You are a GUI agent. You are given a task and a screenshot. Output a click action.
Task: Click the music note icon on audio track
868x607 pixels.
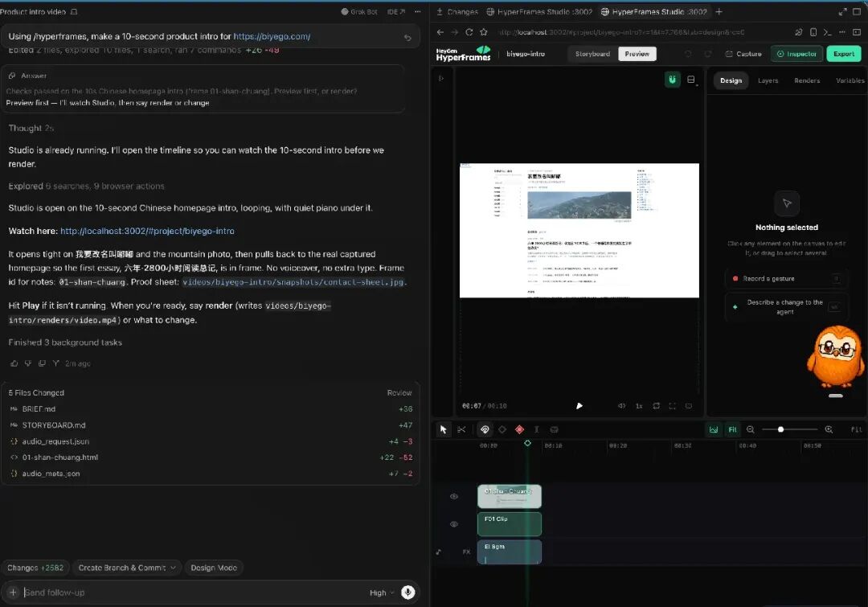(439, 552)
